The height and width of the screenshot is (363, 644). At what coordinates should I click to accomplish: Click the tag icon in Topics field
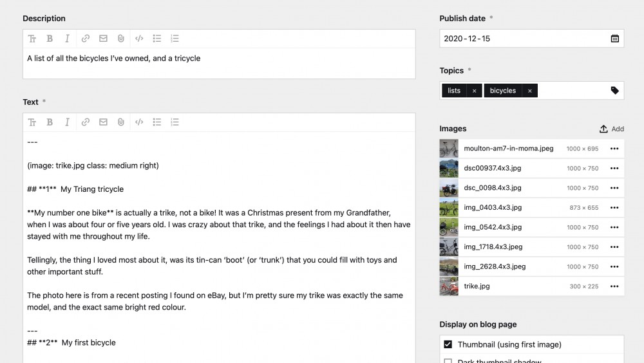614,91
